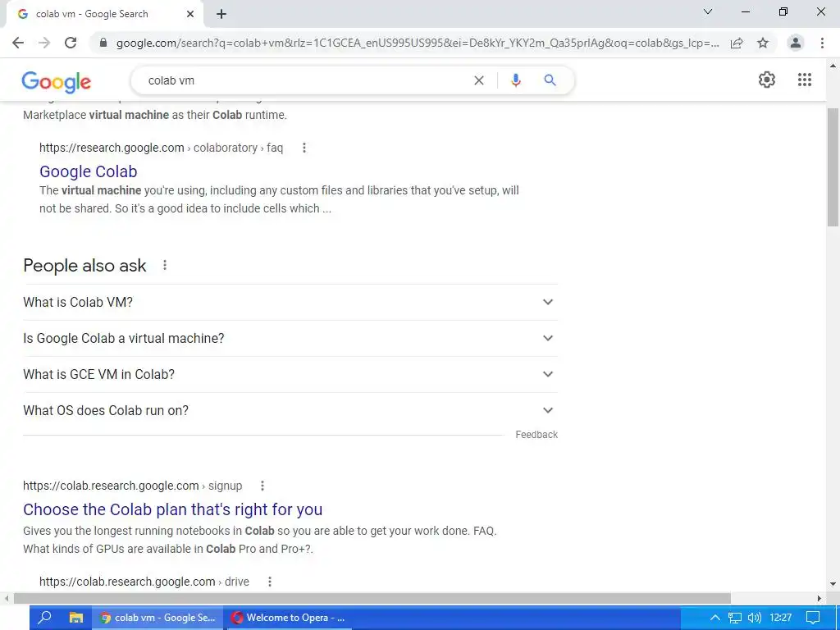
Task: Open File Explorer from taskbar
Action: pos(76,618)
